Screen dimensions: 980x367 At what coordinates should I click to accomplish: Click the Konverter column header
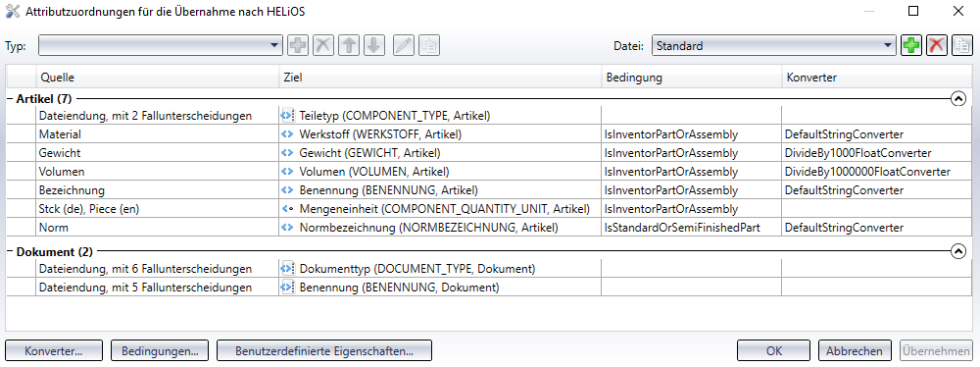877,78
